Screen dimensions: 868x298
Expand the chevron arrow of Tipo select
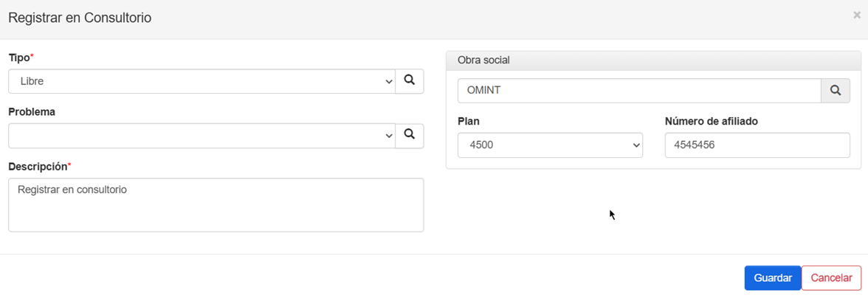click(388, 82)
